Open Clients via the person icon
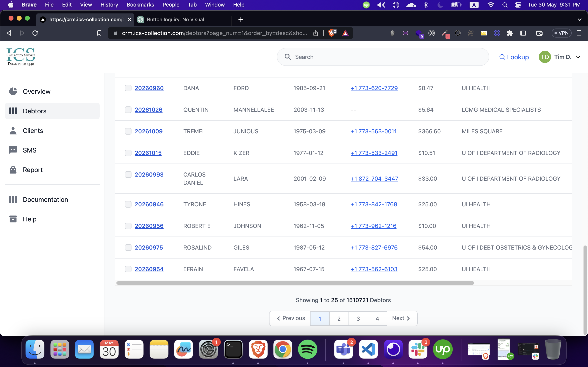This screenshot has height=367, width=588. click(x=13, y=130)
